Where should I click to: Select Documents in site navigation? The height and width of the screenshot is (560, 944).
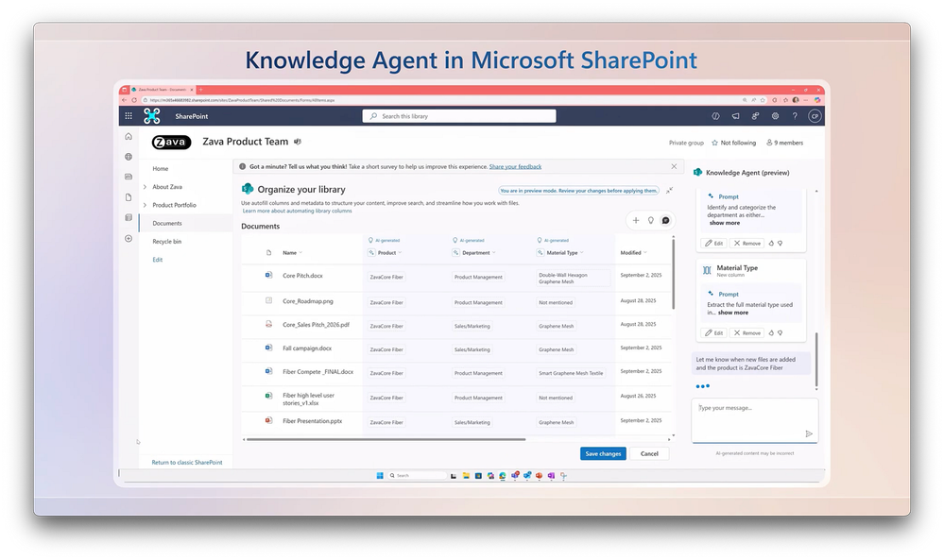pyautogui.click(x=166, y=223)
